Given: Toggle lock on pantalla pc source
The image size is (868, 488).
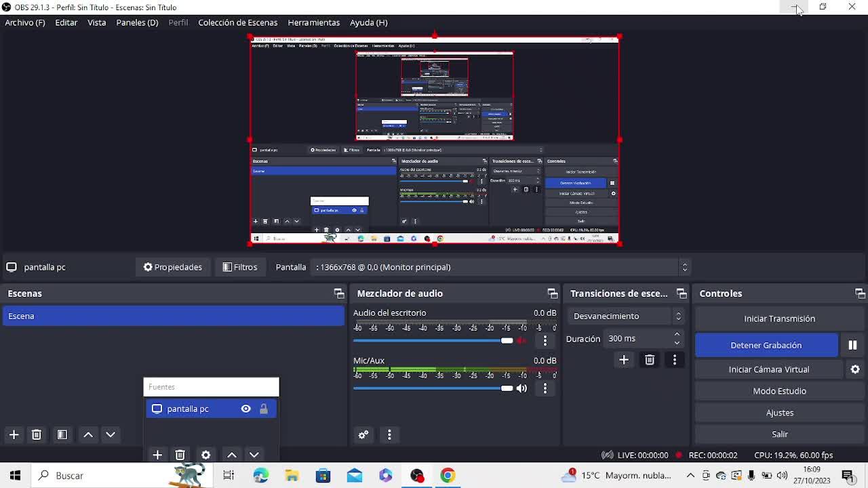Looking at the screenshot, I should [264, 409].
